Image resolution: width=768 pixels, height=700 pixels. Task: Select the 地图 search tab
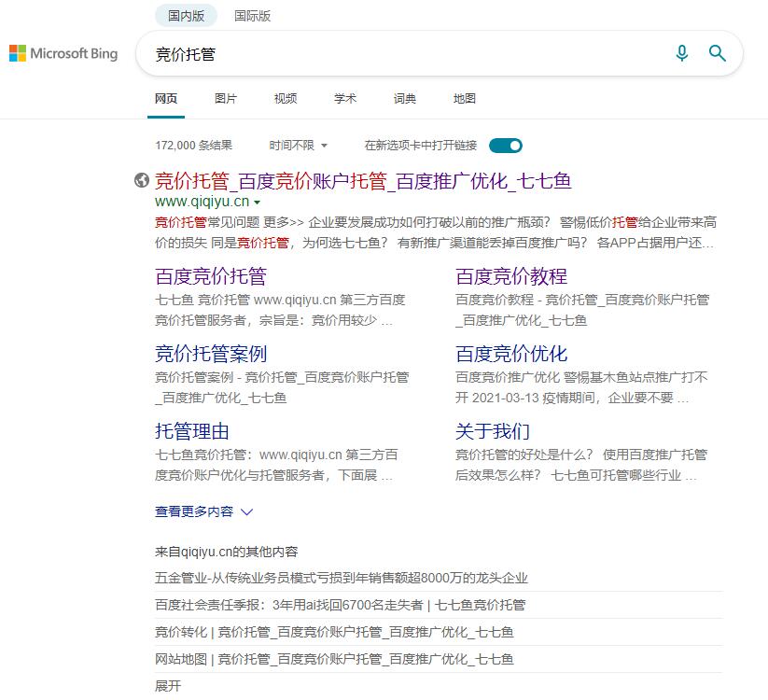point(465,98)
